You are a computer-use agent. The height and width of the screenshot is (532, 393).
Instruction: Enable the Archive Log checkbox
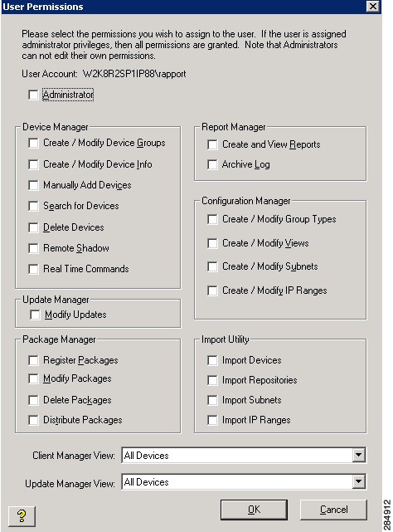(x=212, y=164)
